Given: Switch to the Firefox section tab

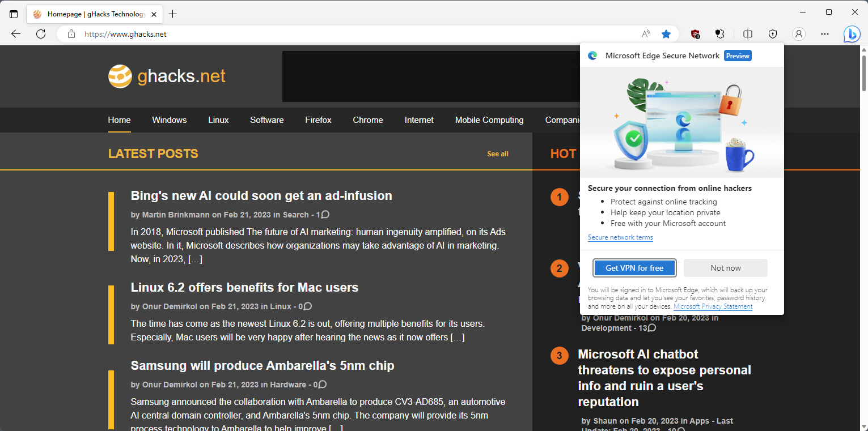Looking at the screenshot, I should pos(318,120).
